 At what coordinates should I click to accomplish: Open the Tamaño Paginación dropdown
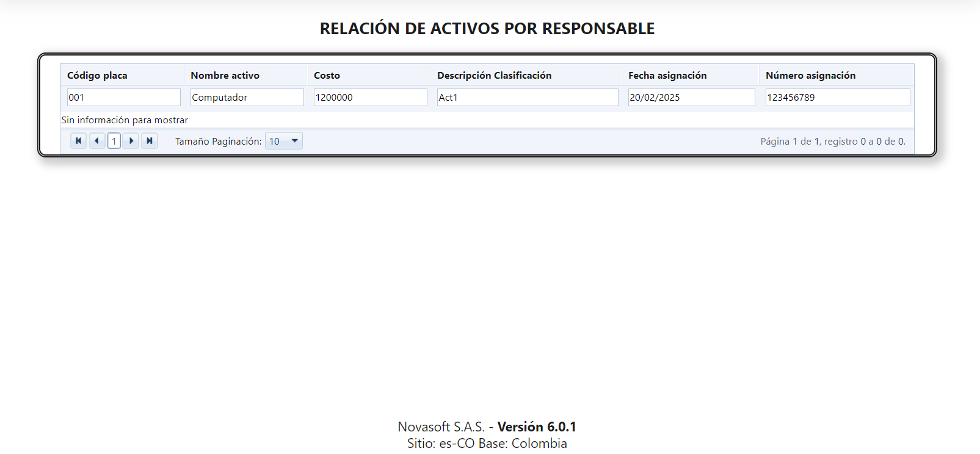283,141
